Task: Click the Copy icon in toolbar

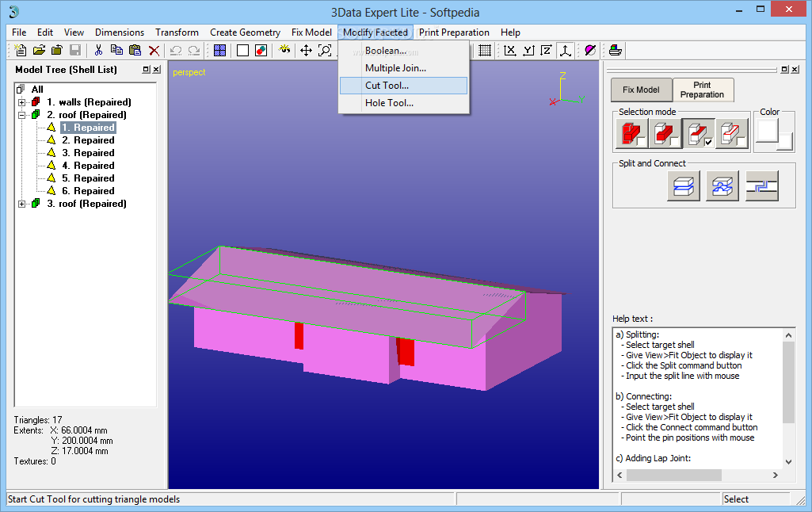Action: point(117,50)
